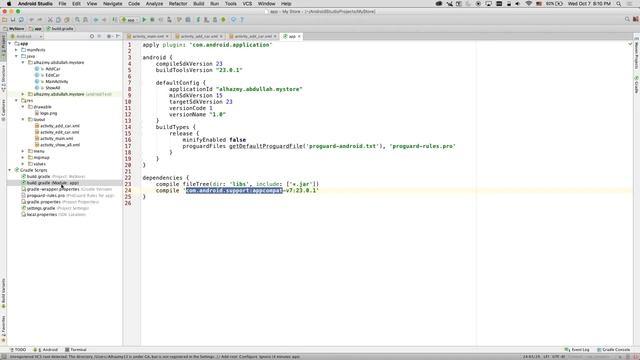Collapse the res folder

tap(16, 100)
